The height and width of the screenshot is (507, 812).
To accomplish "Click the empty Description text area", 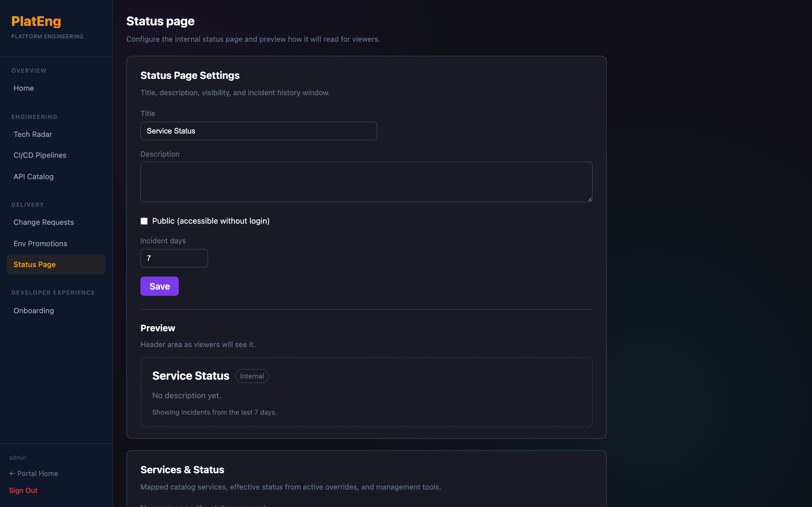I will pos(366,181).
